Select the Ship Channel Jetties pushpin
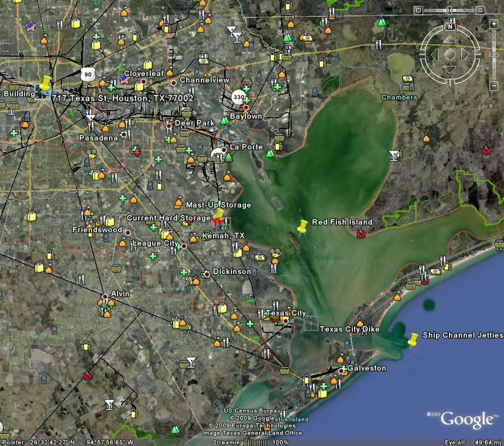Viewport: 504px width, 446px height. (x=412, y=340)
